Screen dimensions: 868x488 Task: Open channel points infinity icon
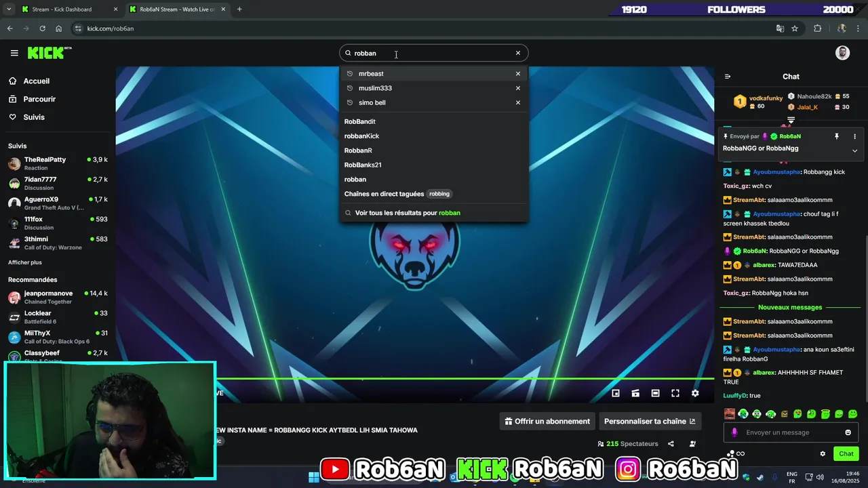(x=741, y=454)
